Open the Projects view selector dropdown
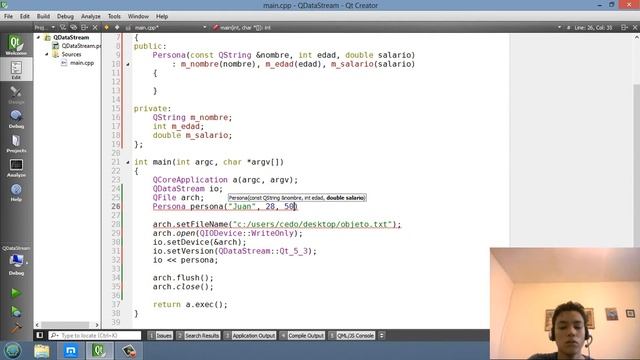The image size is (640, 360). 44,27
